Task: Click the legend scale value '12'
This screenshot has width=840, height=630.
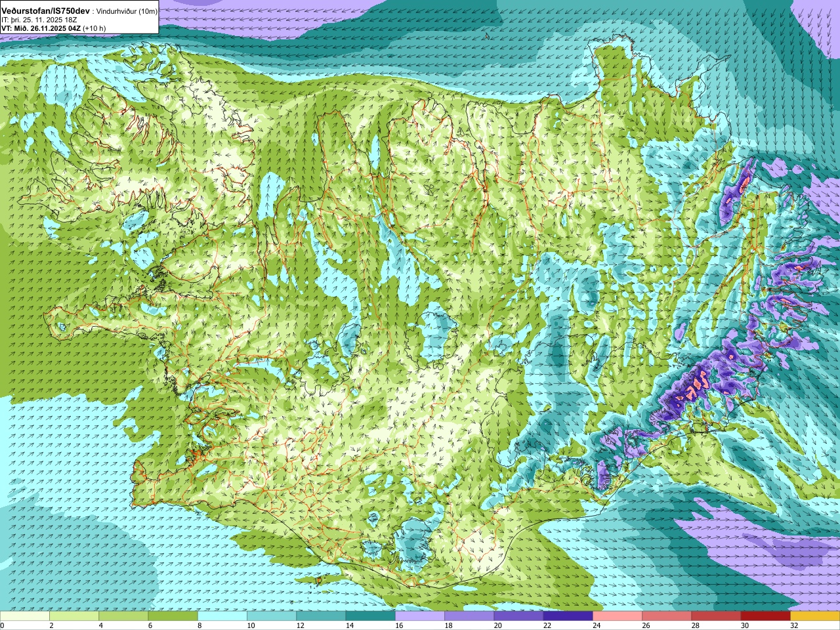Action: tap(300, 625)
